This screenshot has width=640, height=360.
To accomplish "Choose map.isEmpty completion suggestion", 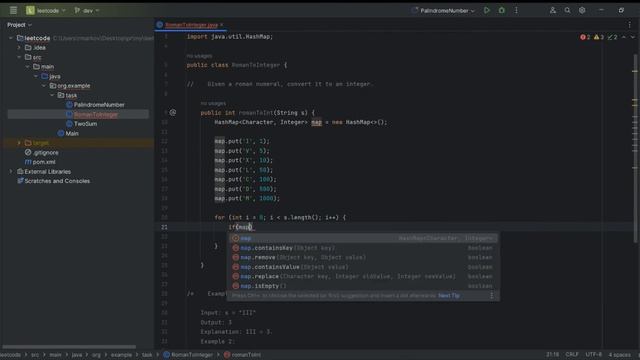I will 362,286.
